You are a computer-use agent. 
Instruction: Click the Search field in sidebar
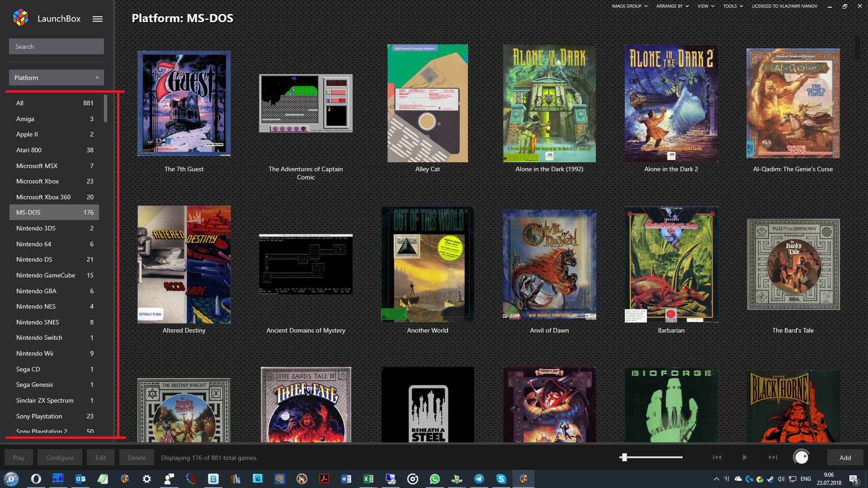coord(57,47)
